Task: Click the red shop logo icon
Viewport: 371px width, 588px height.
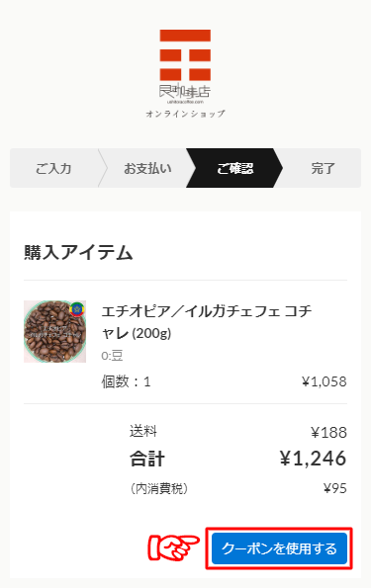Action: (x=185, y=55)
